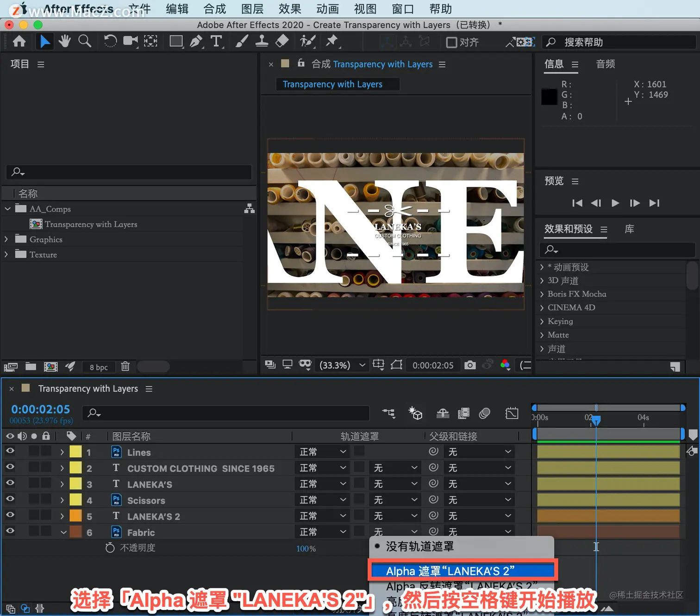Click the first frame button in preview

tap(577, 203)
